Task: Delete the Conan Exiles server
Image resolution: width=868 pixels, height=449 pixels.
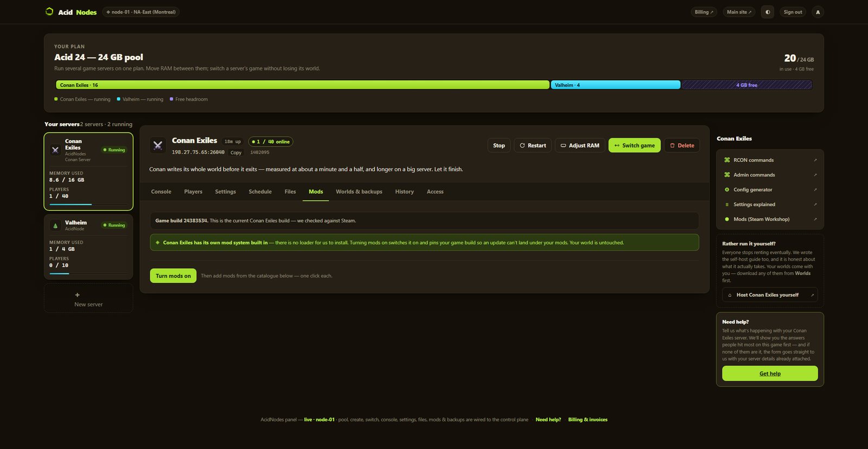Action: (682, 146)
